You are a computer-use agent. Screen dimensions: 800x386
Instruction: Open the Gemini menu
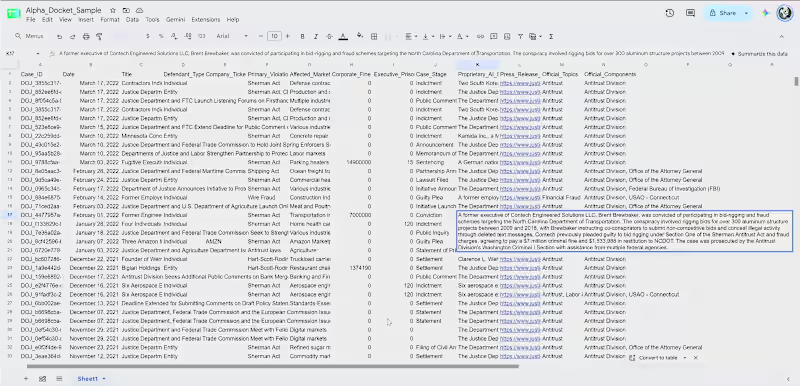(x=176, y=20)
